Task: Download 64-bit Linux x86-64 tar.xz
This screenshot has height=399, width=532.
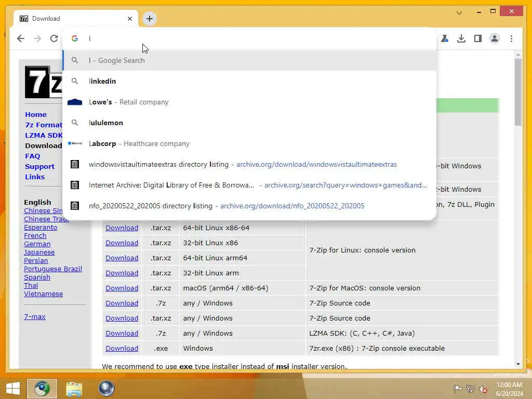Action: pos(122,228)
